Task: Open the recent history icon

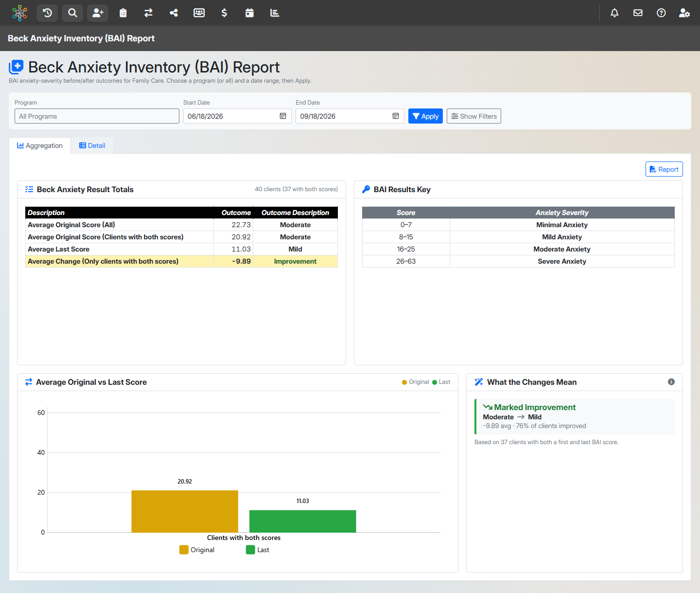Action: (x=47, y=13)
